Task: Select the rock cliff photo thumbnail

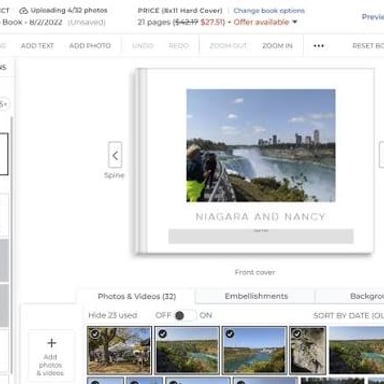Action: coord(308,350)
